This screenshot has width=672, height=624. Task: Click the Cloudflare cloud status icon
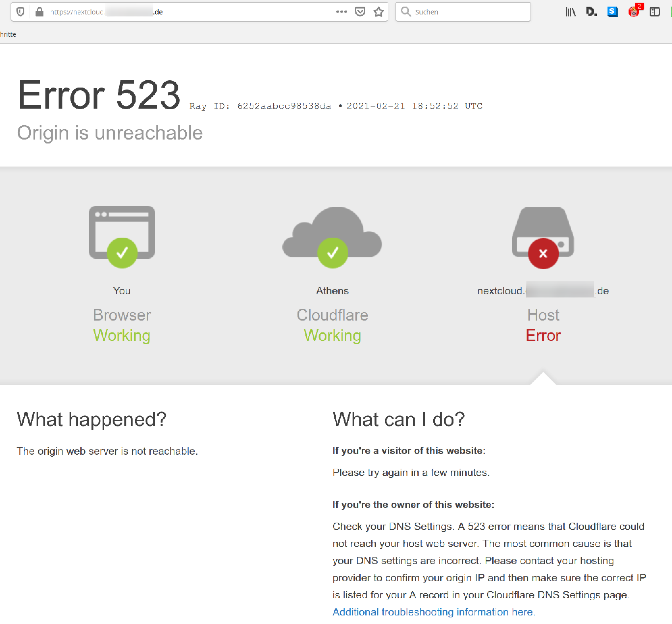click(332, 237)
